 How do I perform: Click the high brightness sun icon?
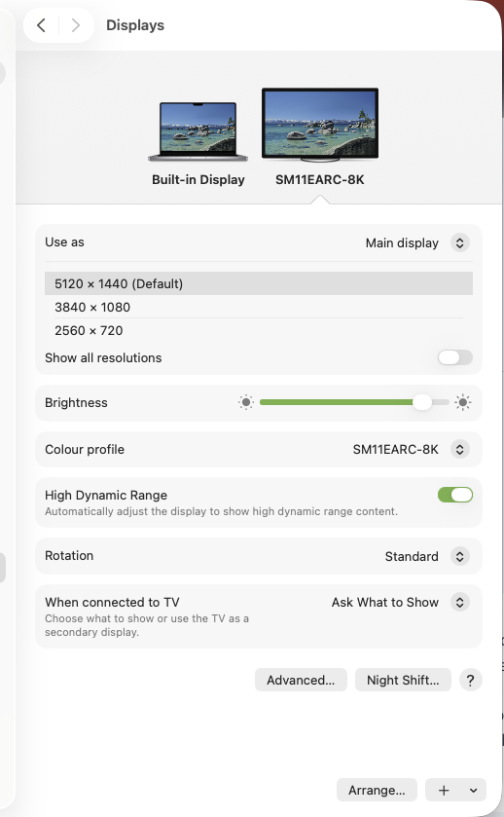pos(462,402)
